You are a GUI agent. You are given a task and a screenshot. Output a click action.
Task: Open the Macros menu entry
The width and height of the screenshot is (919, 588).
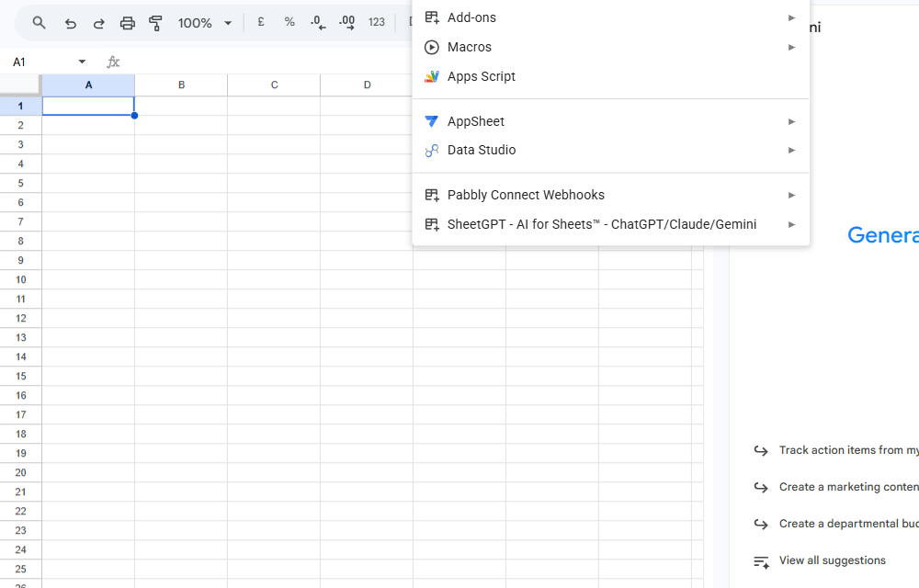click(x=611, y=47)
